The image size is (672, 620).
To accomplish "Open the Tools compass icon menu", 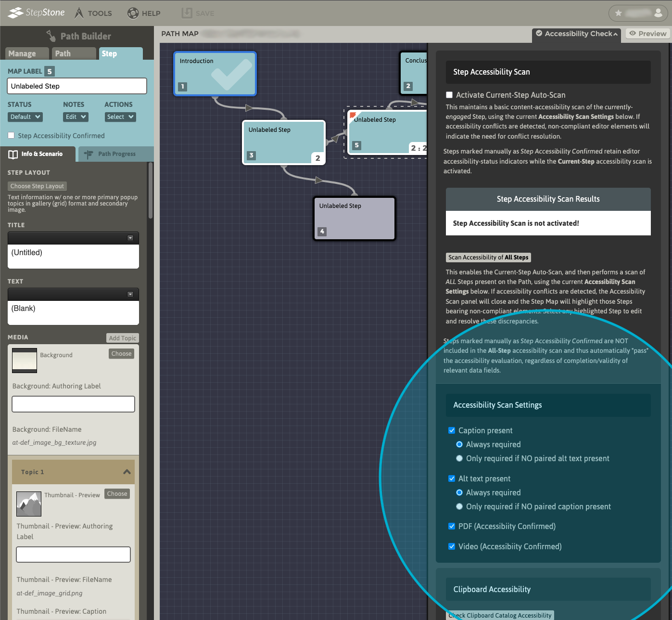I will coord(79,13).
